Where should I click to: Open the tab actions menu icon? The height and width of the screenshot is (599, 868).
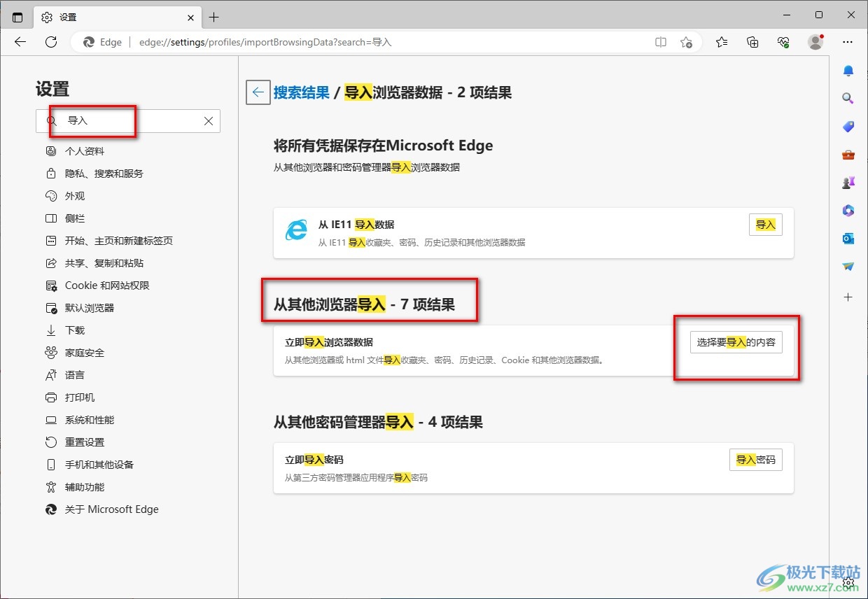coord(17,17)
